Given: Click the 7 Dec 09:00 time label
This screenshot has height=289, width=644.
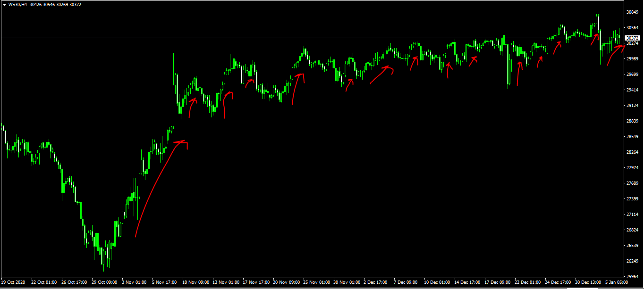Looking at the screenshot, I should coord(407,282).
